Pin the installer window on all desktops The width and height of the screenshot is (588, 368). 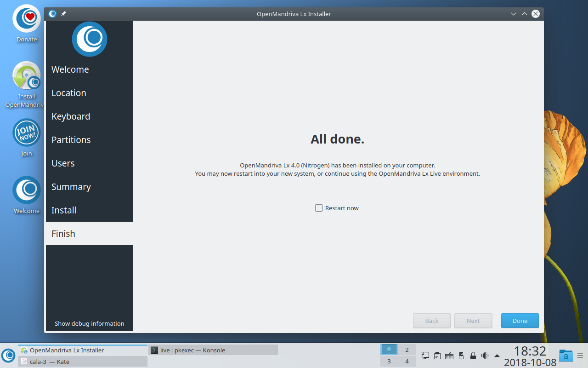[x=63, y=14]
